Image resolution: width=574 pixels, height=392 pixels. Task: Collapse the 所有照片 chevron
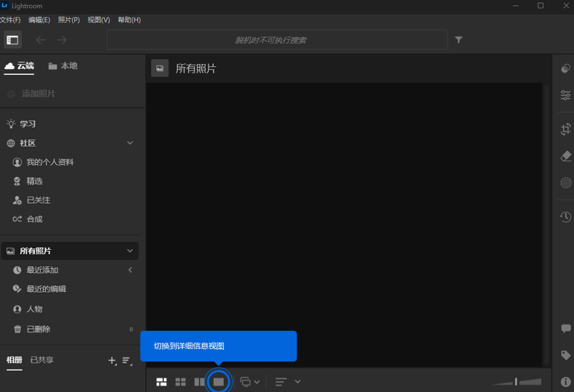[x=130, y=251]
